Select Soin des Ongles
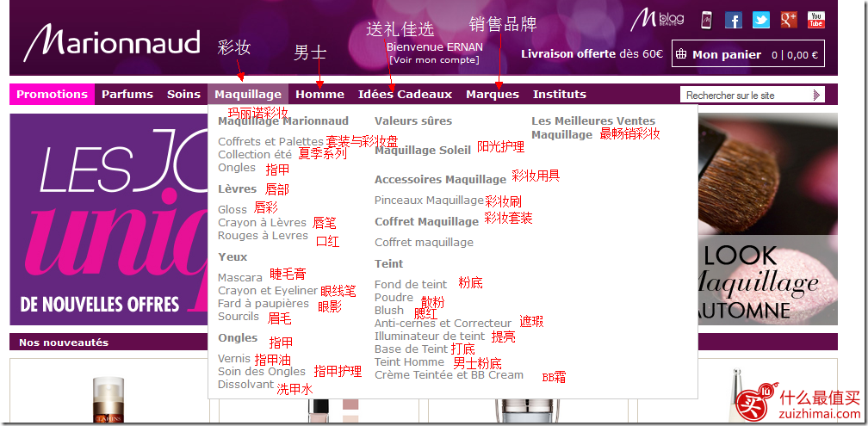The height and width of the screenshot is (426, 868). coord(262,371)
